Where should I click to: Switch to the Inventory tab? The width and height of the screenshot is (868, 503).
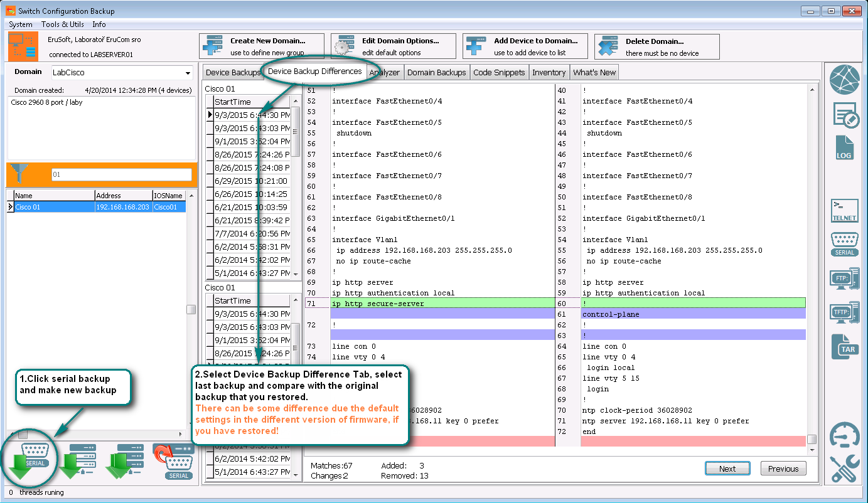(x=549, y=72)
